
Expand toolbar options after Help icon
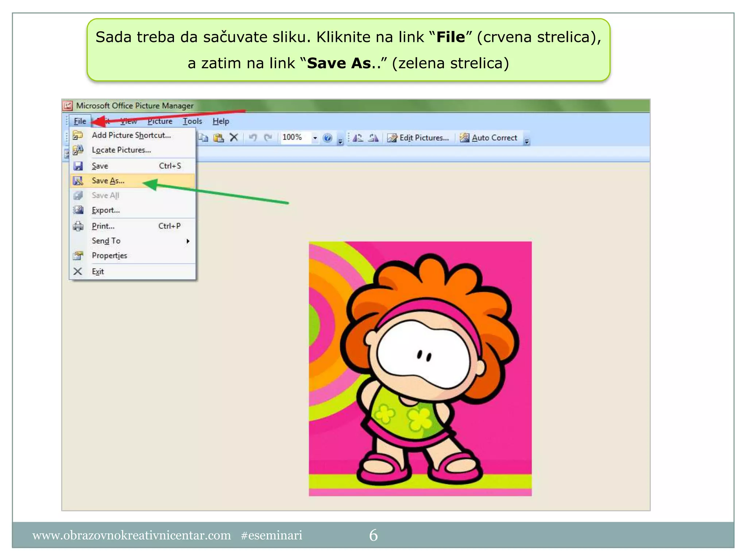pos(340,141)
